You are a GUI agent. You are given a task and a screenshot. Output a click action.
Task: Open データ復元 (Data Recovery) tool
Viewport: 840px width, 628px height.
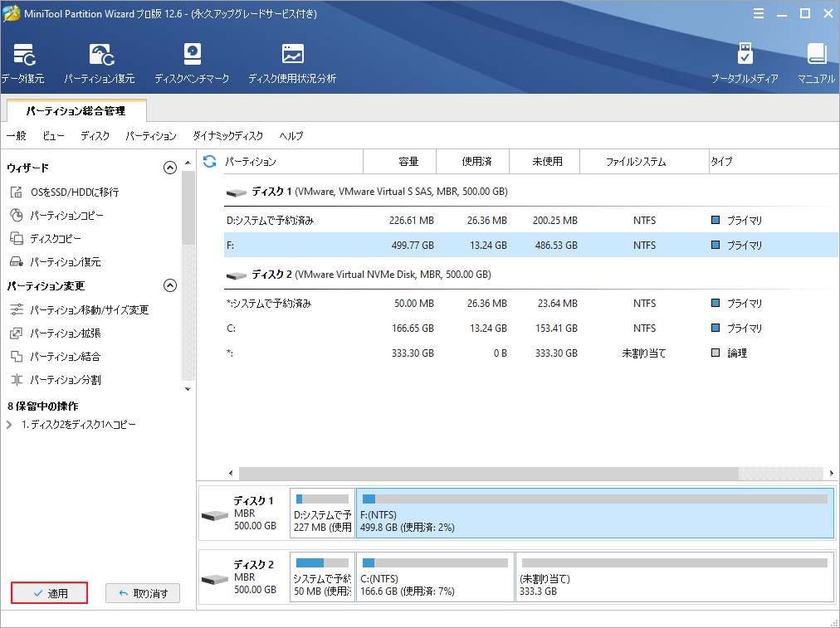tap(22, 64)
